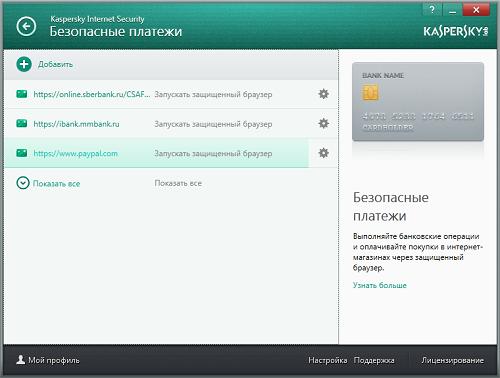Open settings gear for ibank.mmbank.ru

tap(324, 124)
